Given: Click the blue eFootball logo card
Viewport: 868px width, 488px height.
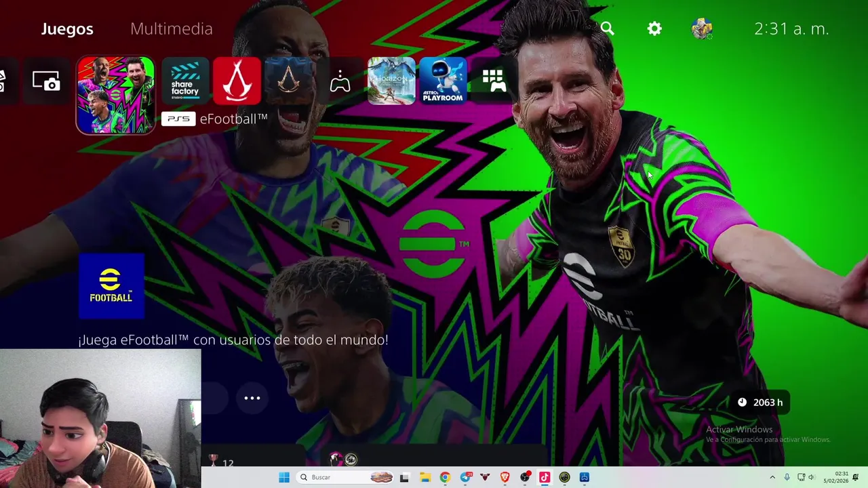Looking at the screenshot, I should click(x=111, y=286).
